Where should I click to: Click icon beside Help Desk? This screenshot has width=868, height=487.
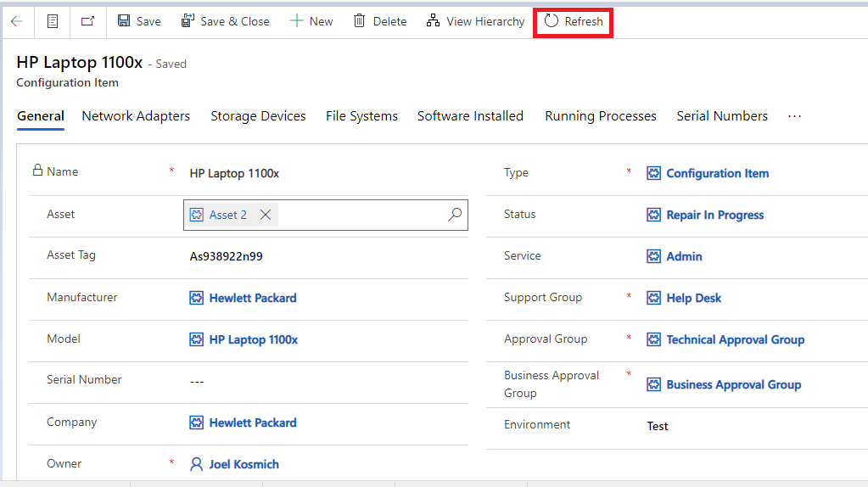tap(654, 298)
